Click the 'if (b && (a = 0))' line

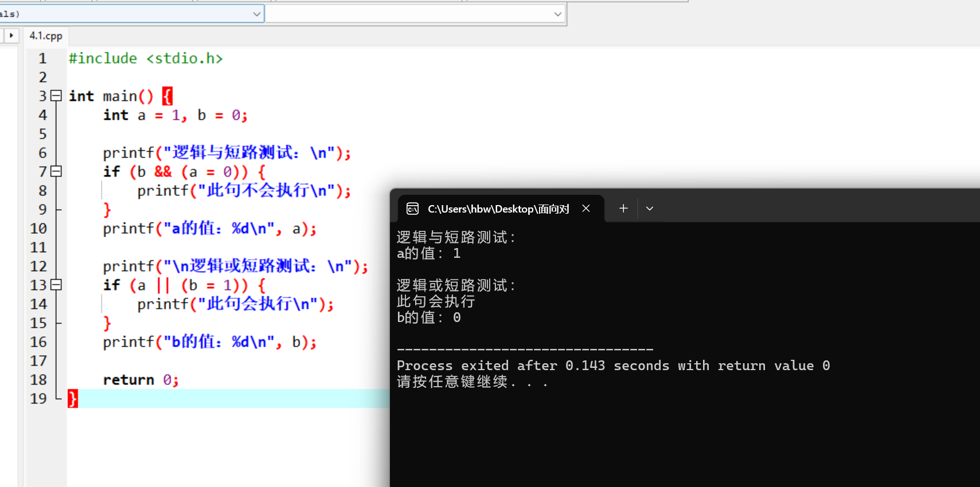[184, 172]
